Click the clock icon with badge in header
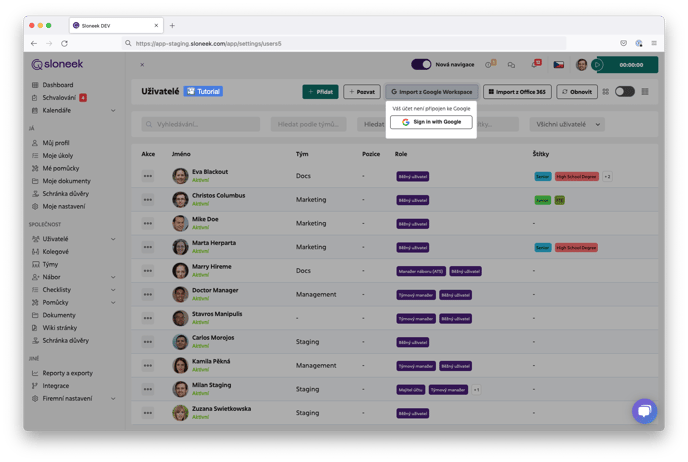The height and width of the screenshot is (462, 688). (x=490, y=64)
